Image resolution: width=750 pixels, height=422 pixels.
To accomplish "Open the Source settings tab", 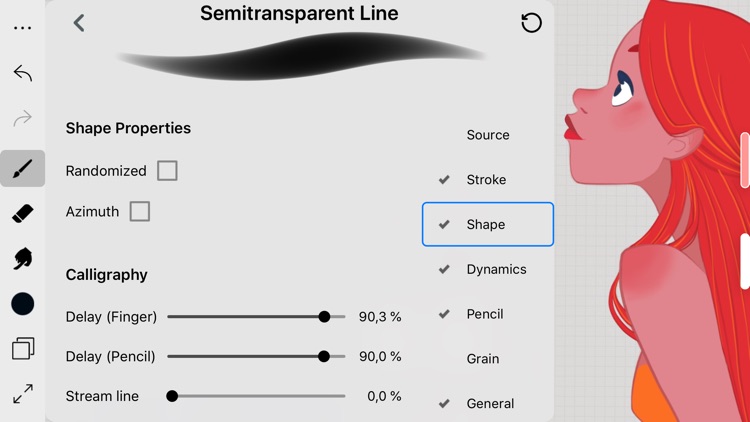I will (x=488, y=135).
